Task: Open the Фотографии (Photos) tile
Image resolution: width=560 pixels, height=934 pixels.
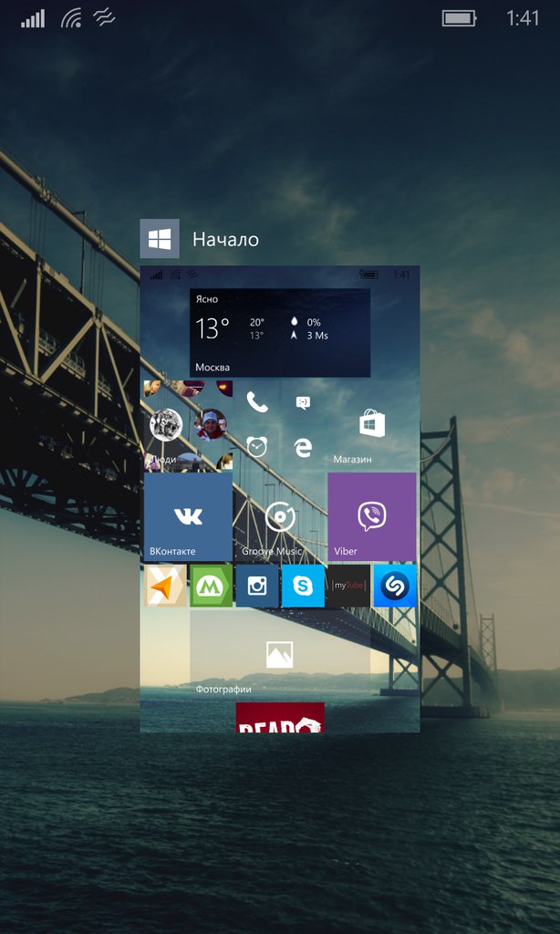Action: pyautogui.click(x=279, y=654)
